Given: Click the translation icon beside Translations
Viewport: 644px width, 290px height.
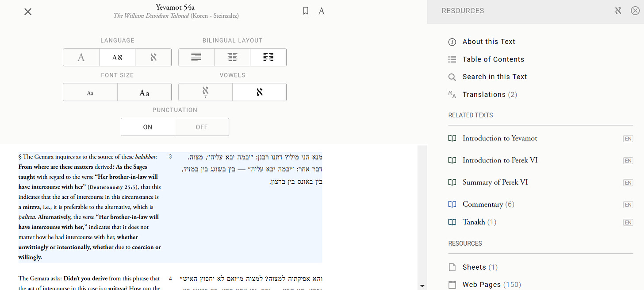Looking at the screenshot, I should [x=452, y=94].
